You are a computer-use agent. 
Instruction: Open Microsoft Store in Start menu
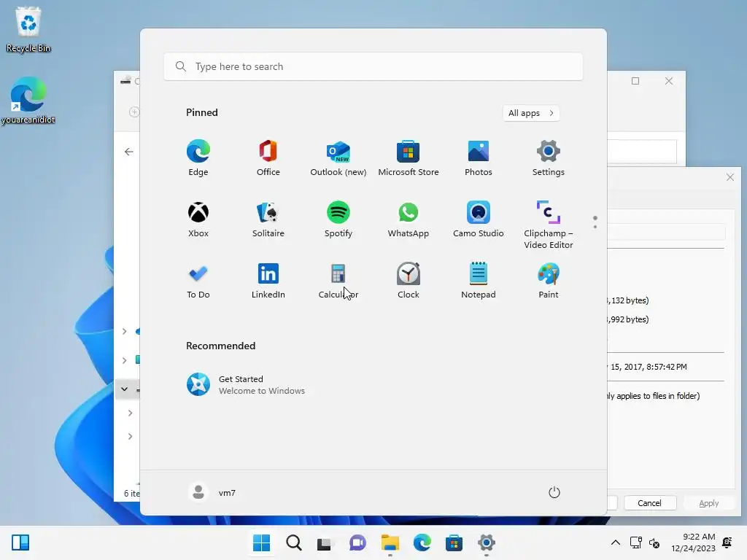tap(409, 158)
